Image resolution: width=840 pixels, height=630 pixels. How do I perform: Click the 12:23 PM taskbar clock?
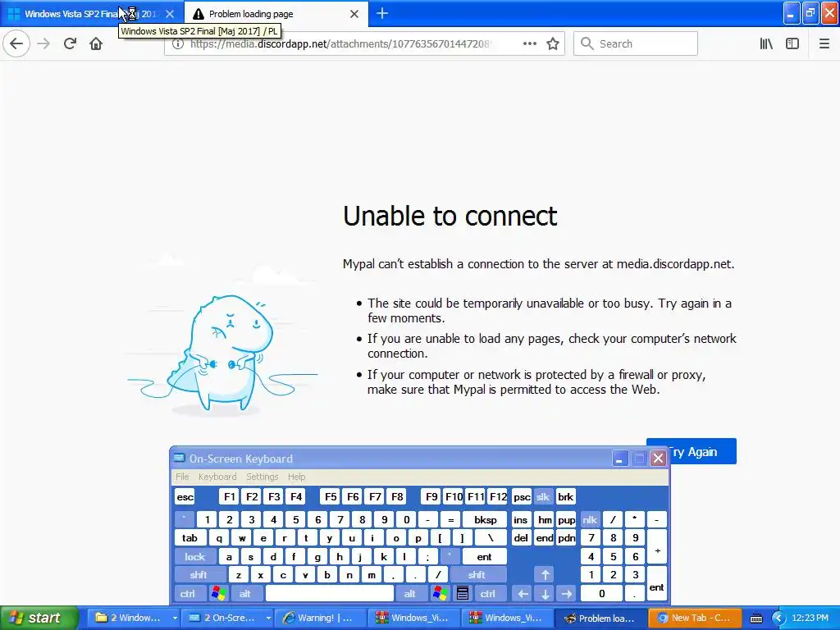pos(810,618)
